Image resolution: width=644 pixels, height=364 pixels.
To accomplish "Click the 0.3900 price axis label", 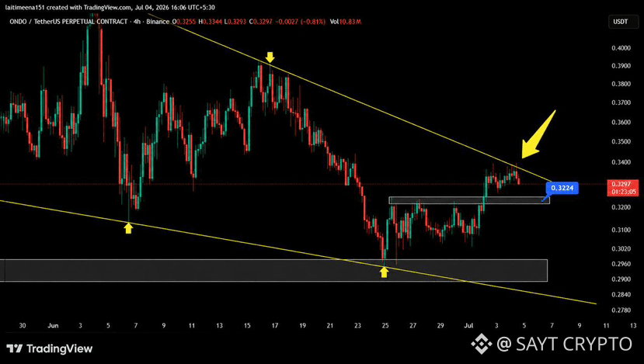I will [621, 66].
